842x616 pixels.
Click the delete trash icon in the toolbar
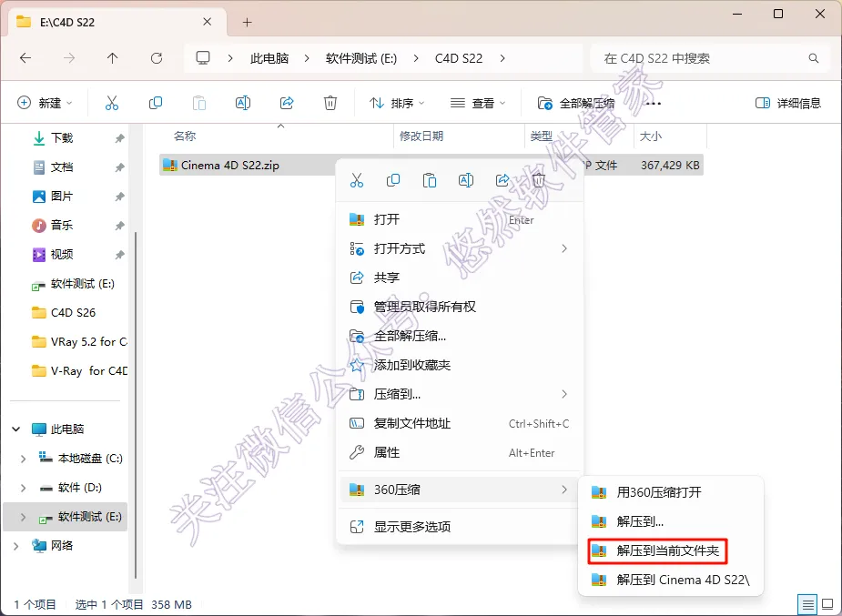pos(330,103)
